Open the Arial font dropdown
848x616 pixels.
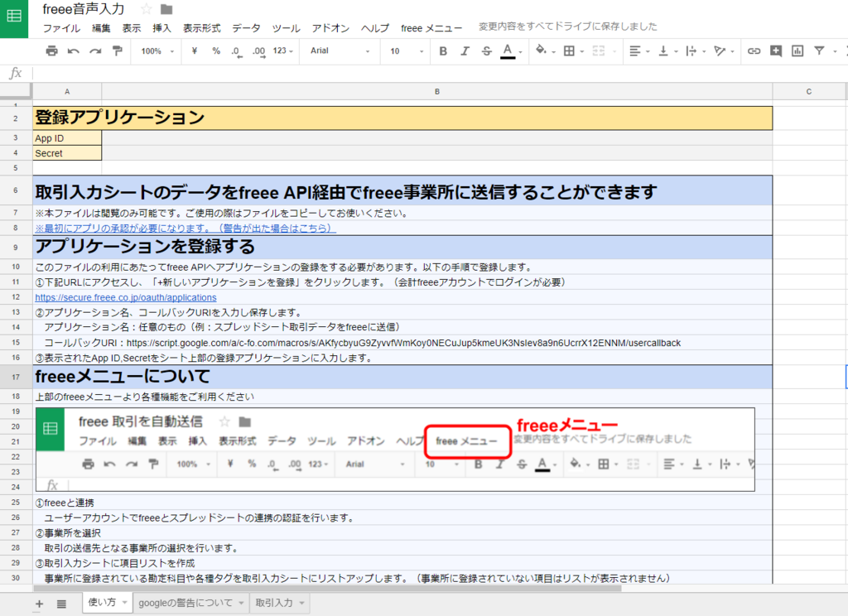point(340,51)
